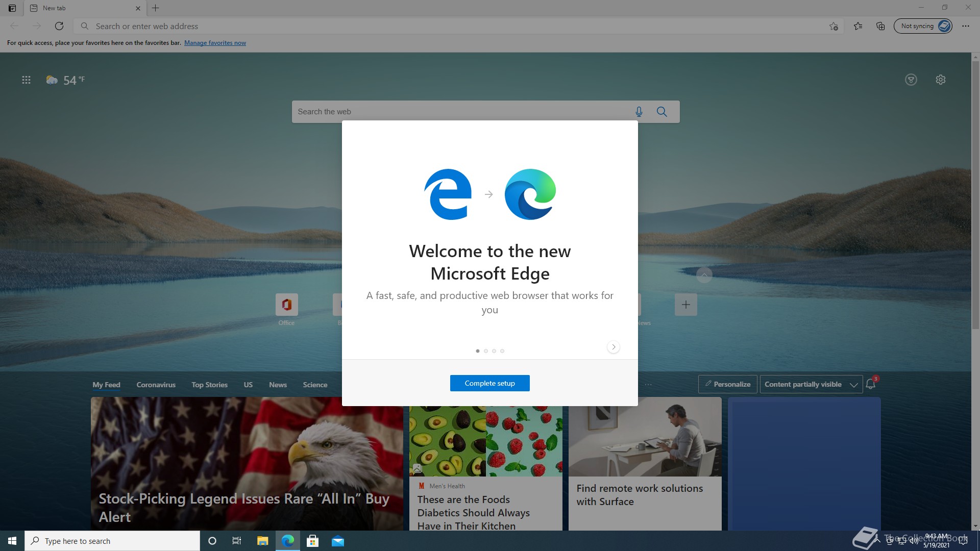Click the Complete setup button

pos(490,383)
